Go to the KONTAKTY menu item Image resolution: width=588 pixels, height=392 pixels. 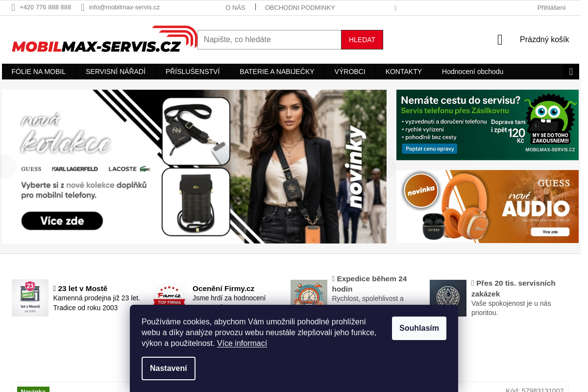[x=404, y=72]
